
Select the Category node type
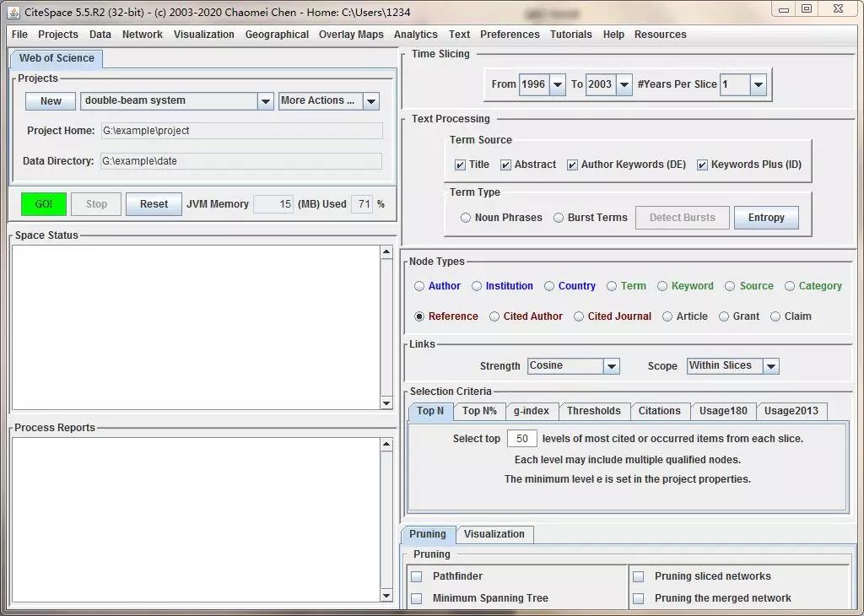(x=790, y=286)
